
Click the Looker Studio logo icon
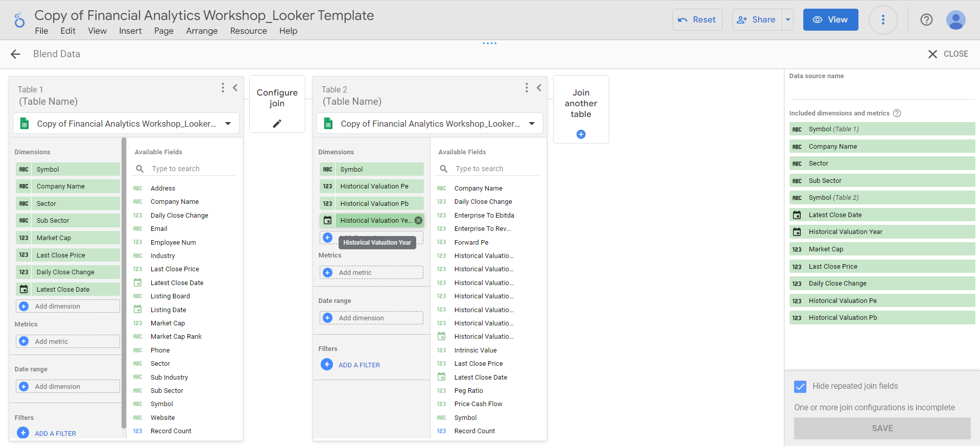click(19, 20)
